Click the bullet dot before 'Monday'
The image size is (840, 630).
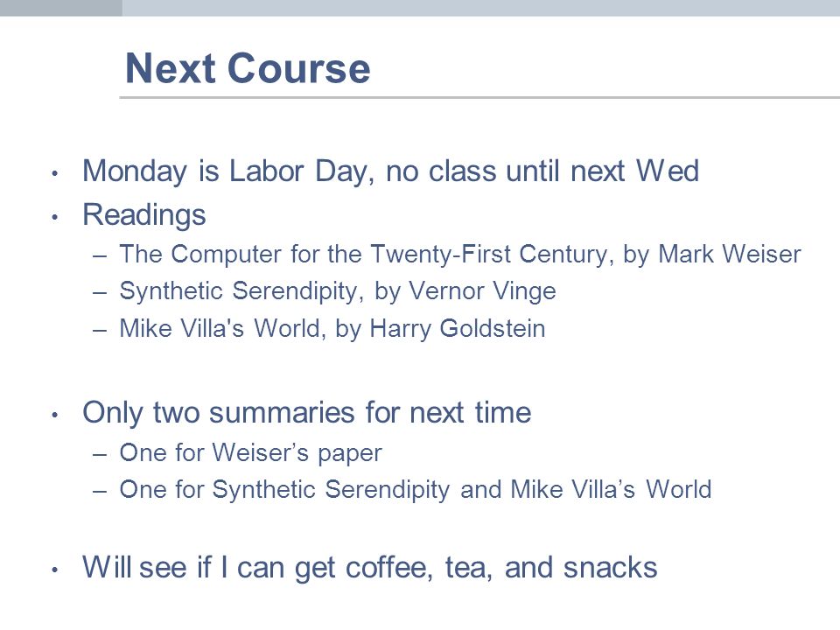tap(54, 173)
